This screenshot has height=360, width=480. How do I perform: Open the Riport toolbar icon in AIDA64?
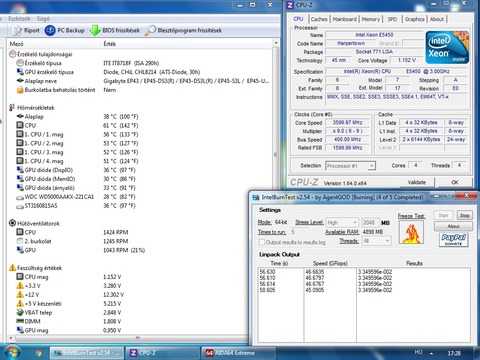tap(17, 31)
